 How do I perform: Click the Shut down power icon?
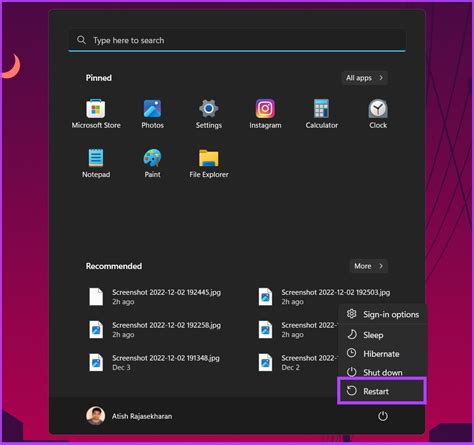(351, 372)
